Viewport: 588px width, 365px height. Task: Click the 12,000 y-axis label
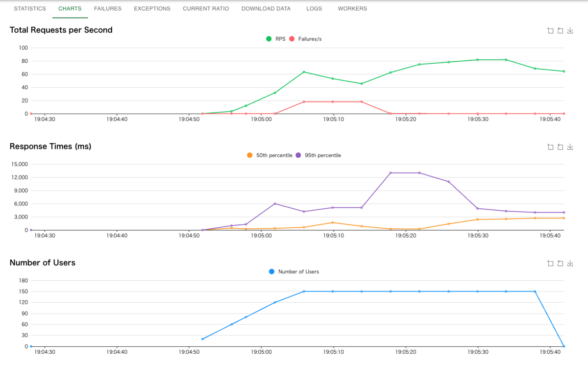[x=19, y=177]
